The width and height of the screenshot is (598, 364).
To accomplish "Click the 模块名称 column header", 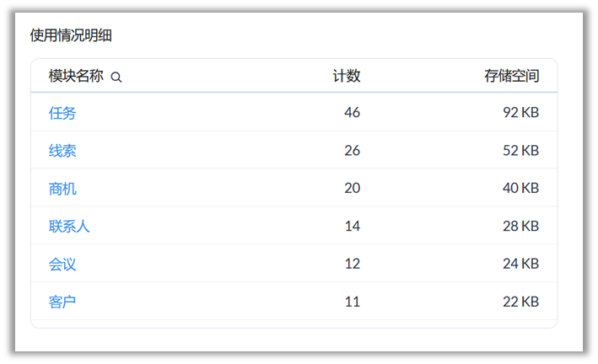I will click(76, 77).
